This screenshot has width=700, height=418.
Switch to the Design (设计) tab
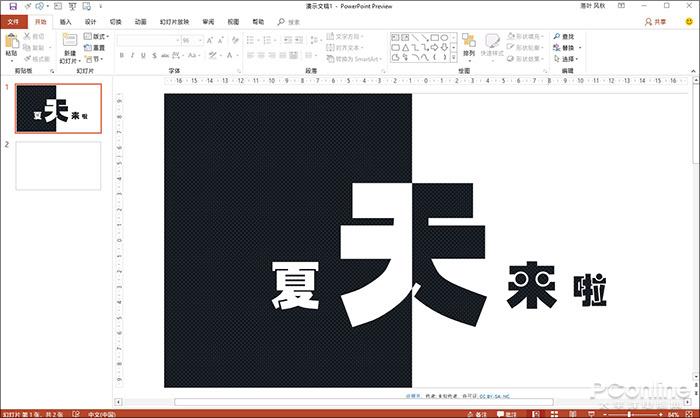click(91, 20)
